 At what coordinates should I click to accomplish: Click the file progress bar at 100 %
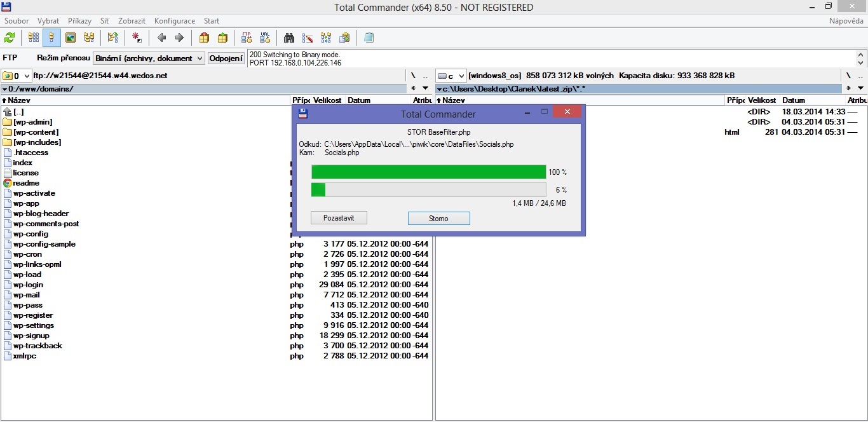(x=429, y=172)
